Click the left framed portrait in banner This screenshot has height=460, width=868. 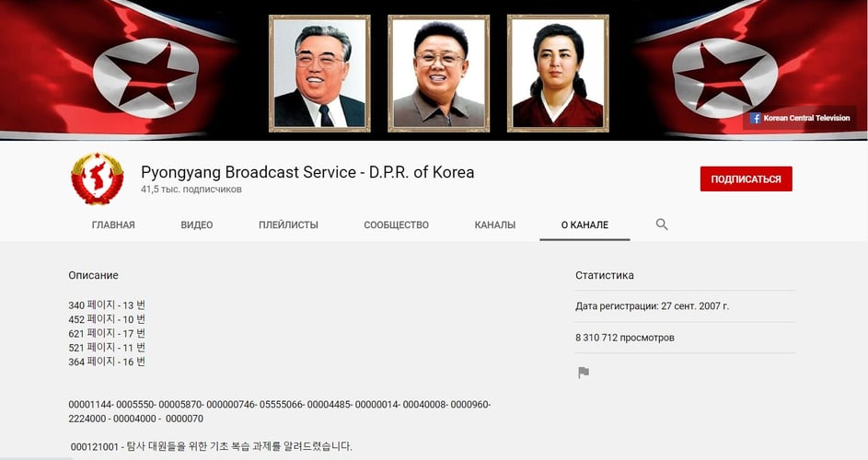(x=319, y=73)
